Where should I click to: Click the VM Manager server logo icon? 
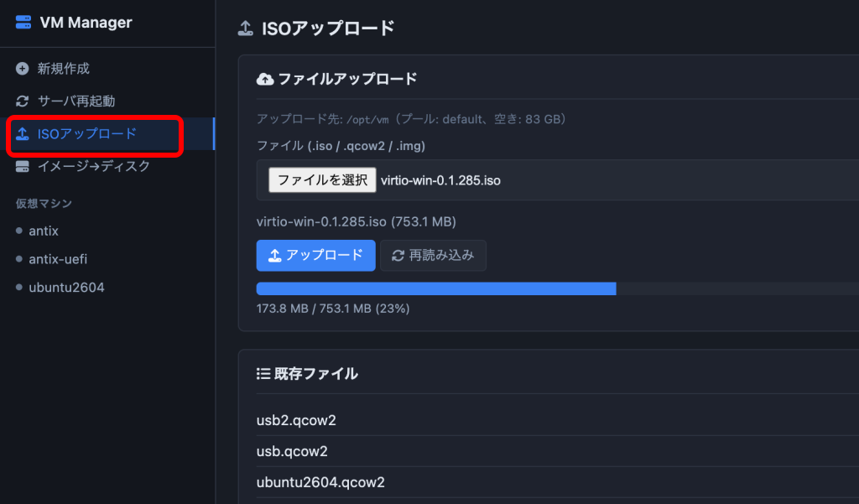(23, 23)
